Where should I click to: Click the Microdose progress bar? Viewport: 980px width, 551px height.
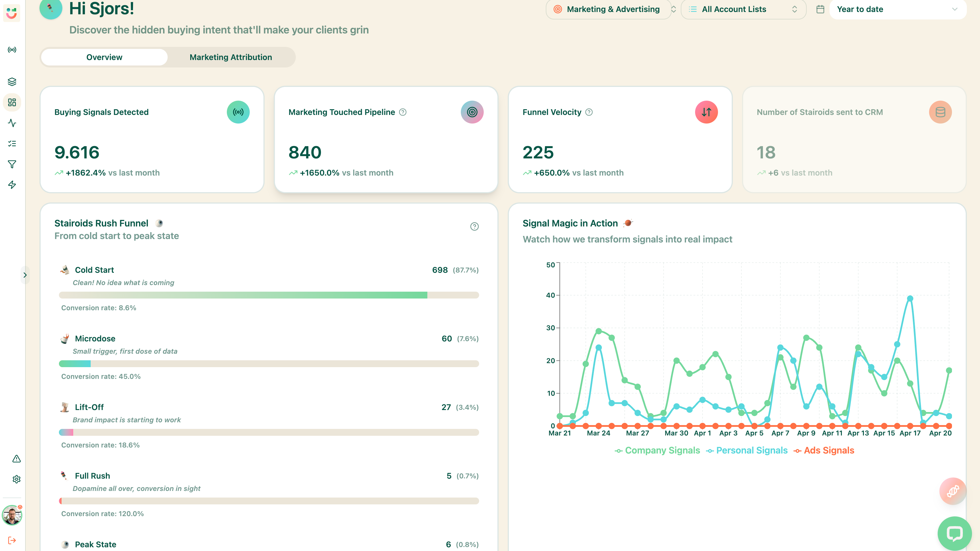(269, 363)
